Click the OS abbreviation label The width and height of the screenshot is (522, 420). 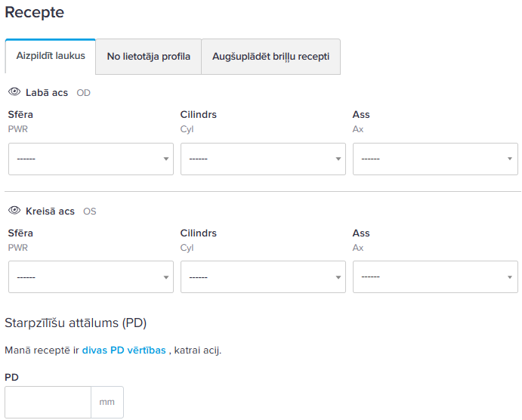coord(89,212)
